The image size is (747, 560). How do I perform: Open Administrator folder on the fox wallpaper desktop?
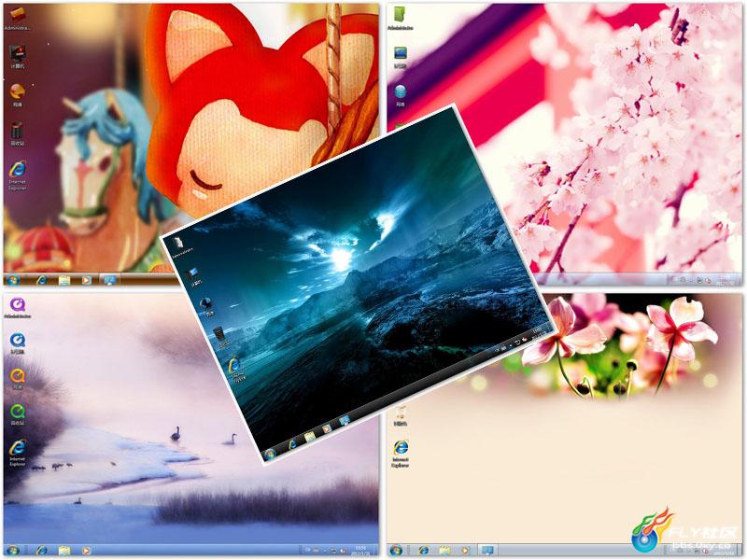tap(17, 19)
